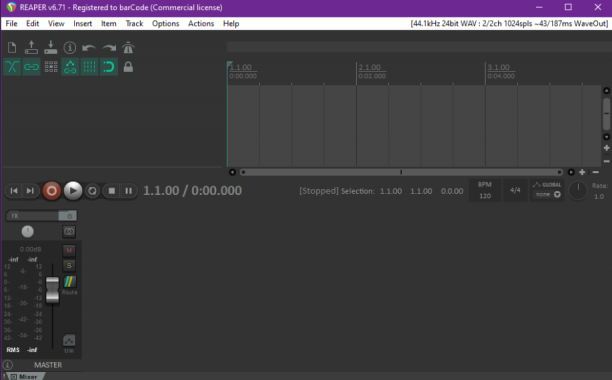The width and height of the screenshot is (612, 380).
Task: Click the master FX button
Action: pyautogui.click(x=32, y=216)
